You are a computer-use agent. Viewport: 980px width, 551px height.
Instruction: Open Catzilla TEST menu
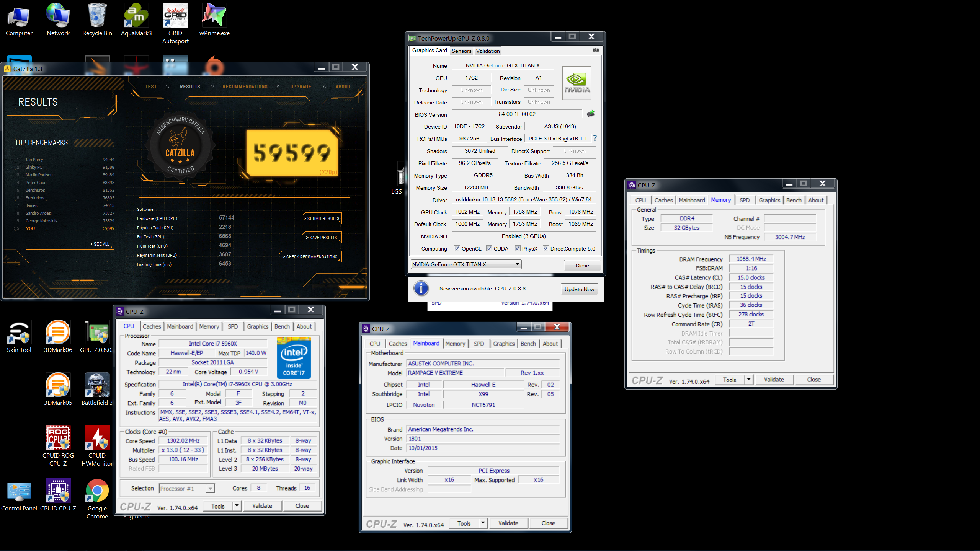pos(151,87)
